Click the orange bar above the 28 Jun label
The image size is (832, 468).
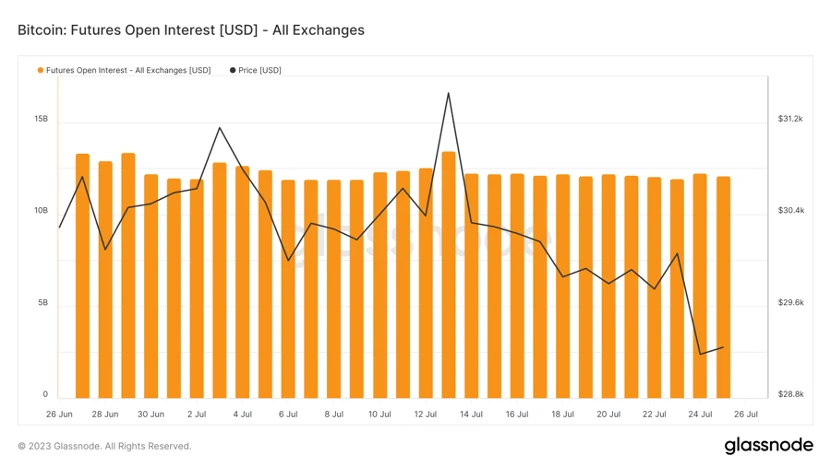[x=105, y=280]
